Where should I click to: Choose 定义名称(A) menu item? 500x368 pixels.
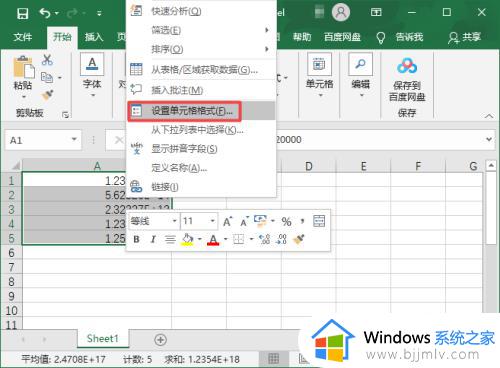click(201, 168)
